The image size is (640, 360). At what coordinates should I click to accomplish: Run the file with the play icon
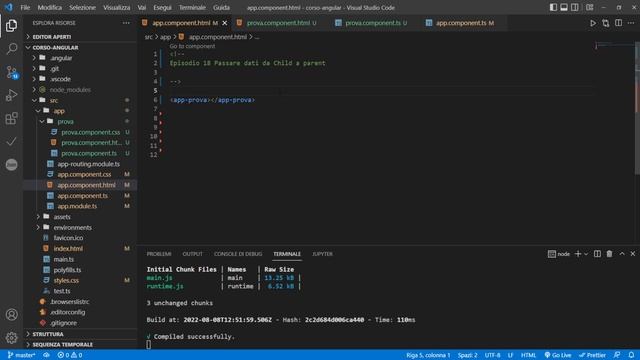tap(593, 23)
